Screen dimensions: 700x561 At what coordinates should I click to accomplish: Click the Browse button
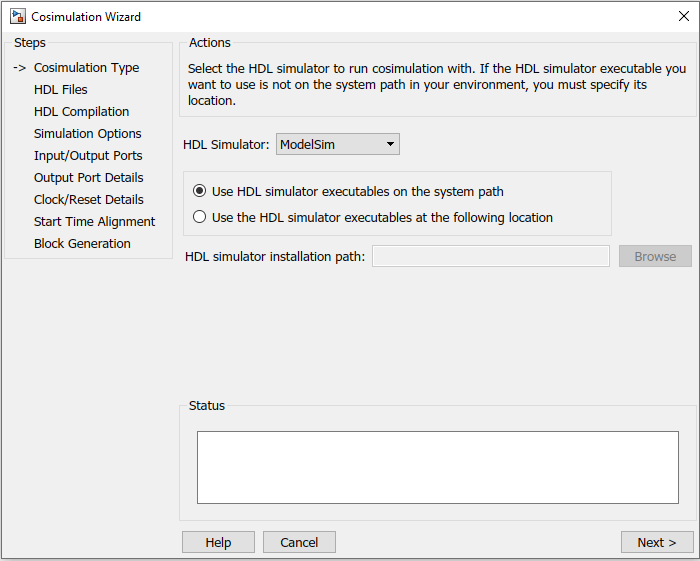(655, 257)
